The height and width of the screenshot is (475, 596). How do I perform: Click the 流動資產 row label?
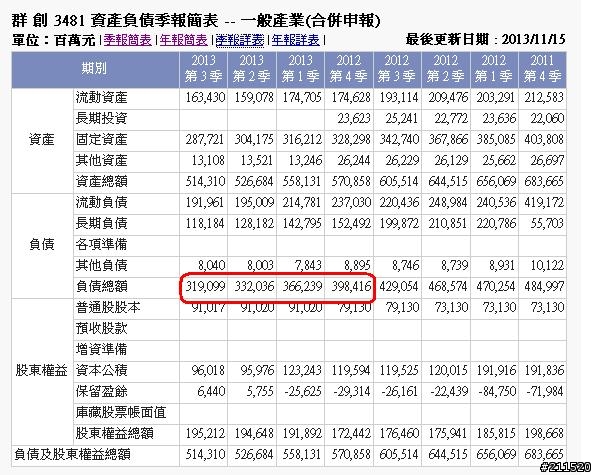[x=101, y=98]
